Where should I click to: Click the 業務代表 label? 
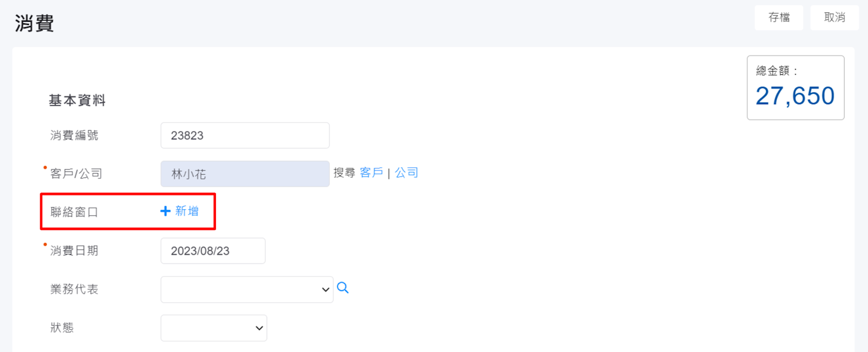74,290
